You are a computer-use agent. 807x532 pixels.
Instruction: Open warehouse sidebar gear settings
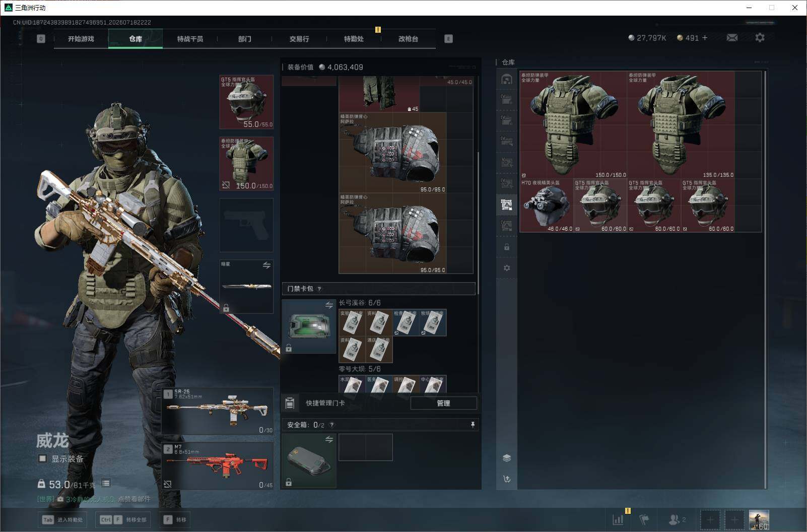tap(507, 268)
